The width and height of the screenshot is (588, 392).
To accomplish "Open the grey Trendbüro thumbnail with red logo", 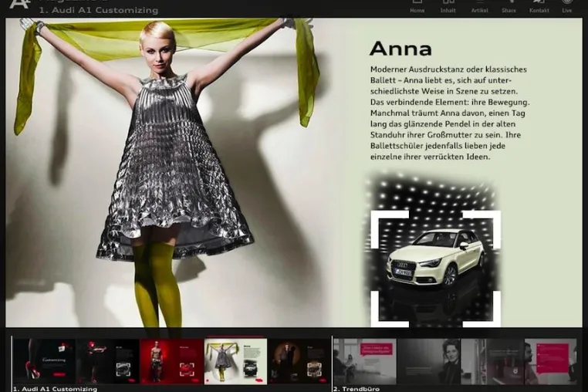I will [492, 361].
